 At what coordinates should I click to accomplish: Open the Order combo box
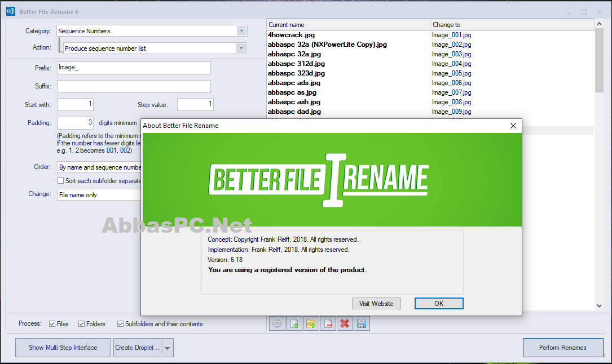tap(99, 167)
